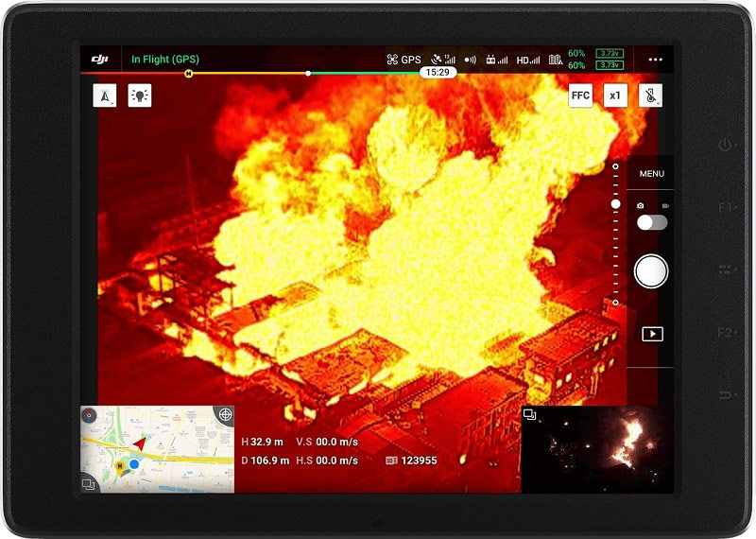
Task: Tap the takeoff/landing mode icon
Action: [x=105, y=96]
